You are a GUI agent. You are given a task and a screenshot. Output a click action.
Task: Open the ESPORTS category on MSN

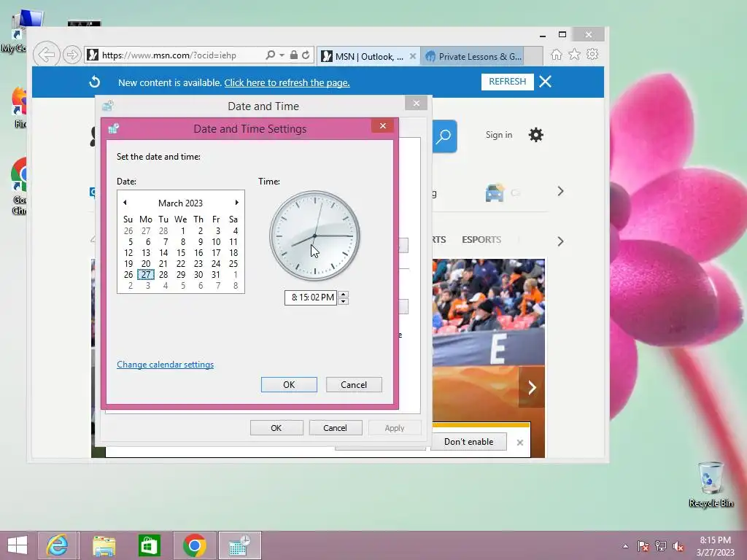click(x=481, y=239)
